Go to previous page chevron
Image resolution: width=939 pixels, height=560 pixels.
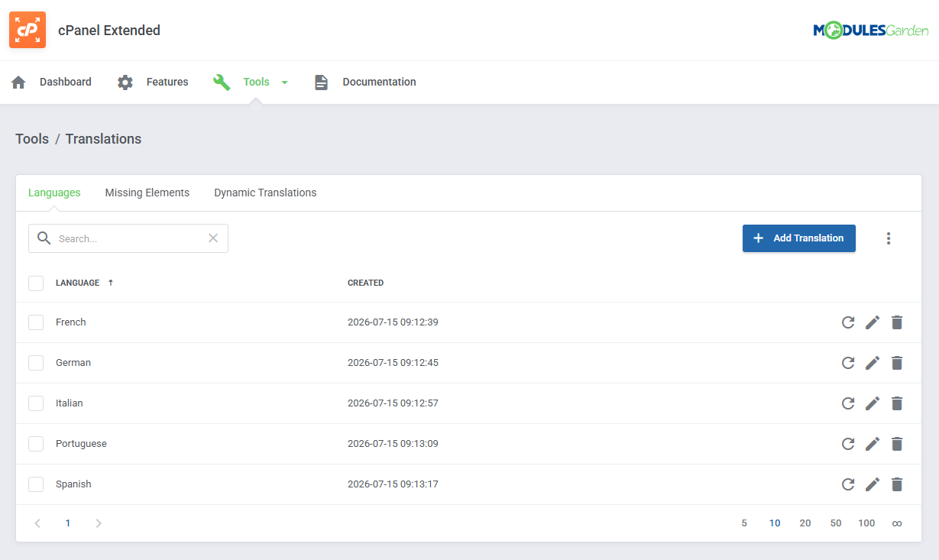[37, 523]
